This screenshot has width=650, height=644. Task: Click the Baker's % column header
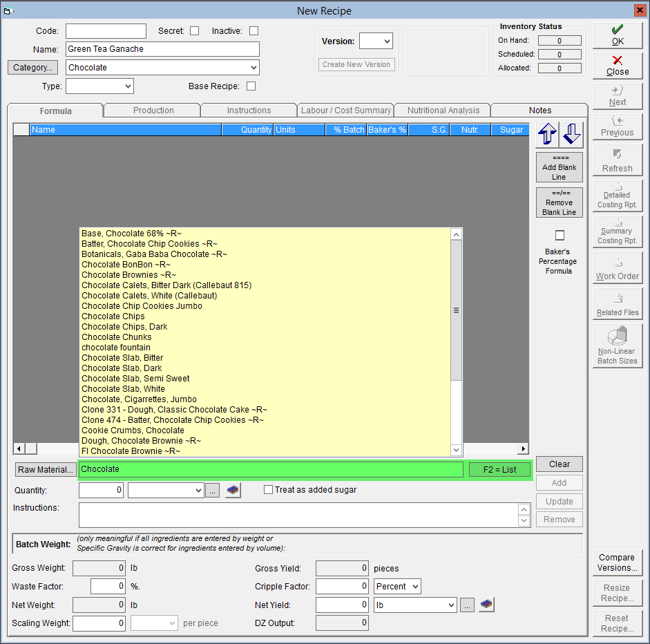coord(387,130)
